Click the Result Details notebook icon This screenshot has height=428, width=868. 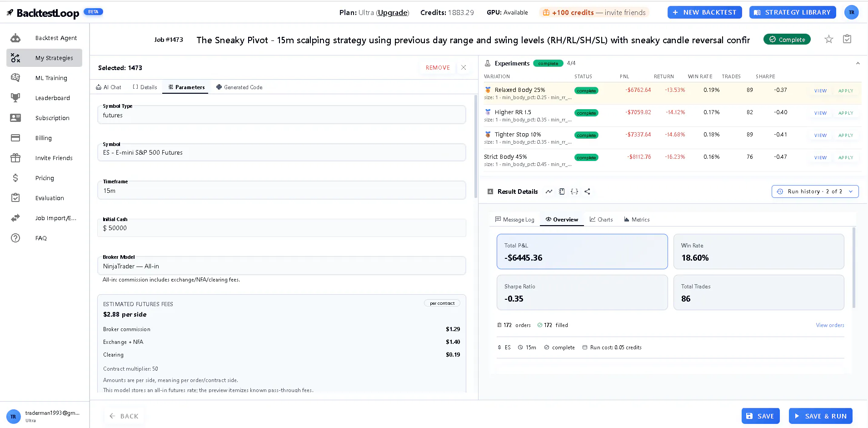[x=562, y=191]
